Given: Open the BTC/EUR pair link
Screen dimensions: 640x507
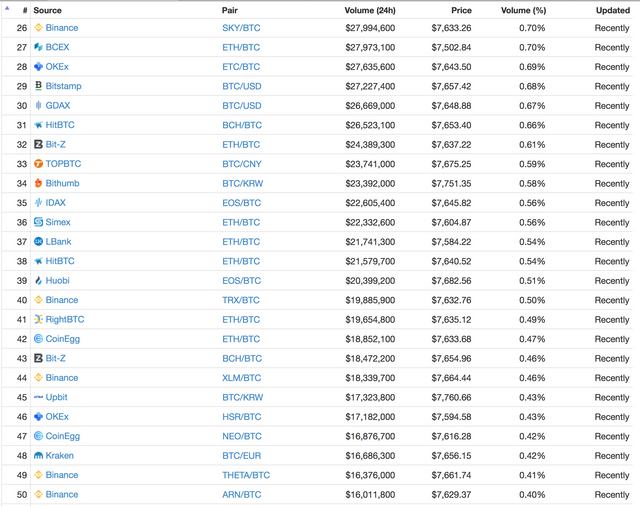Looking at the screenshot, I should tap(242, 456).
